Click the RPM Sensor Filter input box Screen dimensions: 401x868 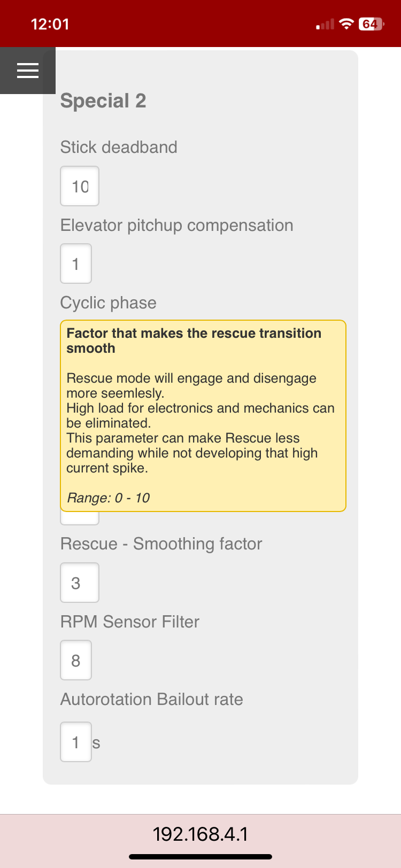[x=76, y=660]
